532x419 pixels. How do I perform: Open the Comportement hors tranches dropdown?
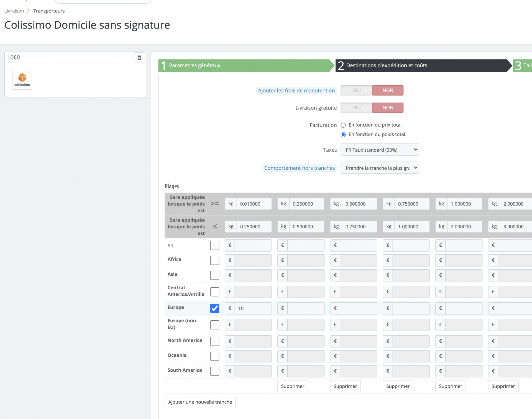379,168
